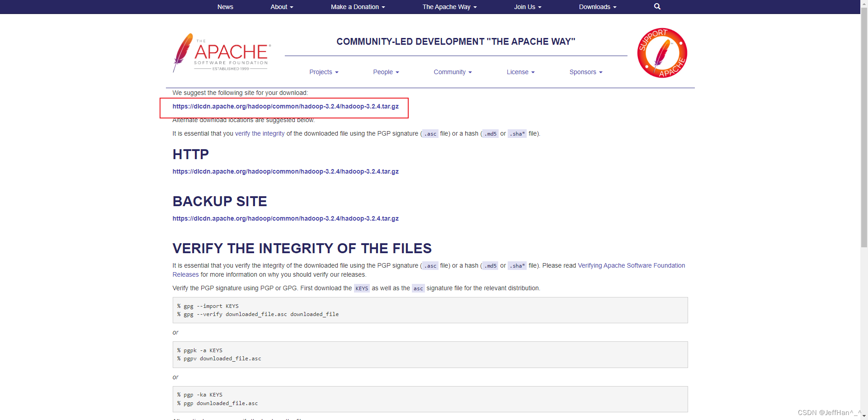Click the 'gpg --import KEYS' code line
The width and height of the screenshot is (868, 420).
[x=208, y=306]
